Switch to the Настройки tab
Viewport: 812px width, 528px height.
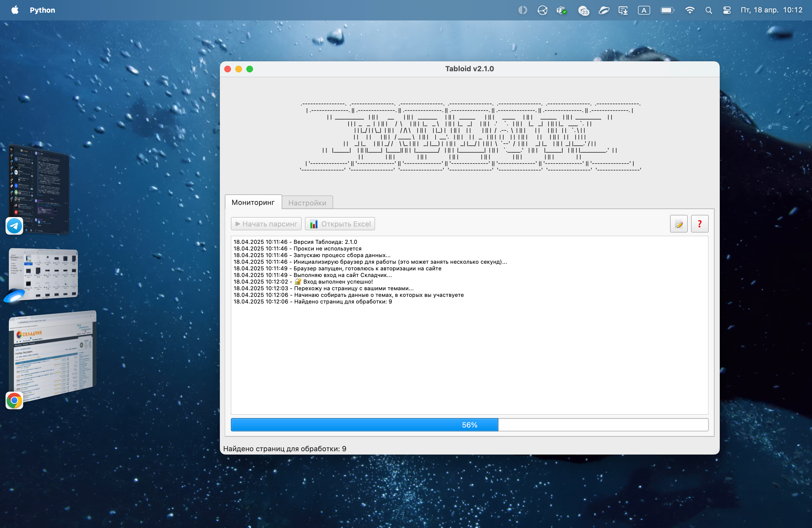tap(307, 203)
